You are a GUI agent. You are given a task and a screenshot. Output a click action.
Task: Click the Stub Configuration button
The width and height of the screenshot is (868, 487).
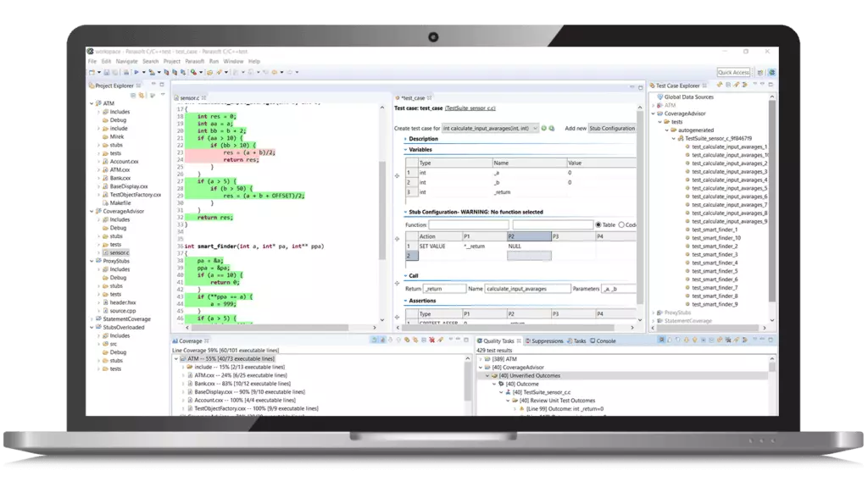tap(612, 128)
